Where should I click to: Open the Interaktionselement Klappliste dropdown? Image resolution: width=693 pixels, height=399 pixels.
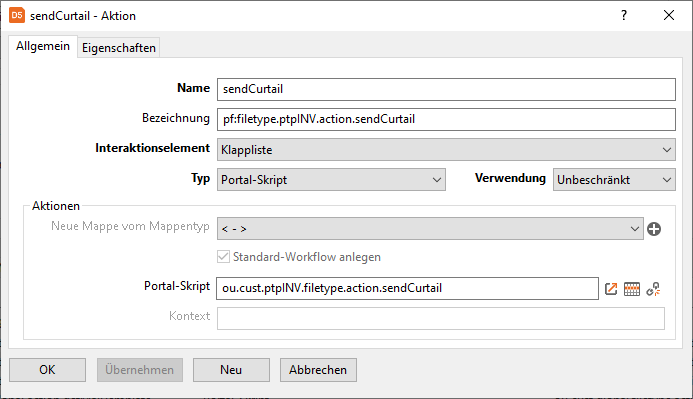pos(446,150)
